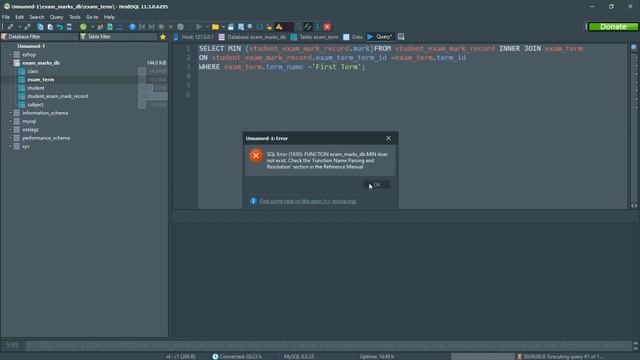Click the Paste icon in toolbar
This screenshot has width=640, height=360.
click(x=50, y=27)
